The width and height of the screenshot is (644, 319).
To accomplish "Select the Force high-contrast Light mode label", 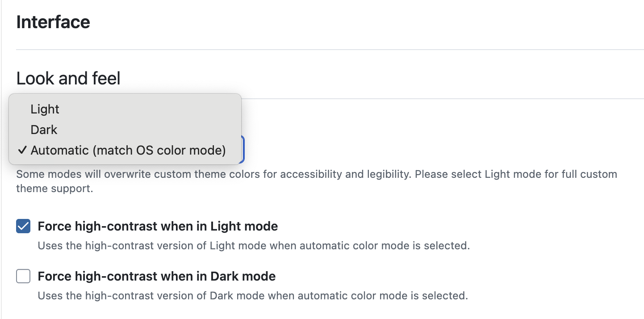I will point(158,226).
